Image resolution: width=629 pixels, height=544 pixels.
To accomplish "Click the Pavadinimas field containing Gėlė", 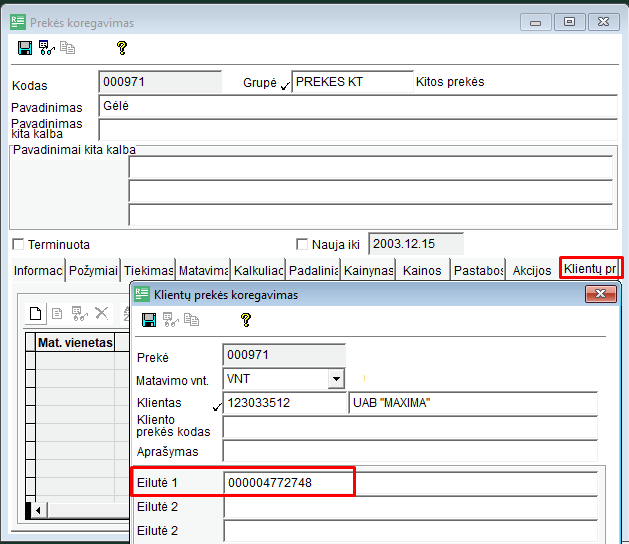I will (x=358, y=106).
